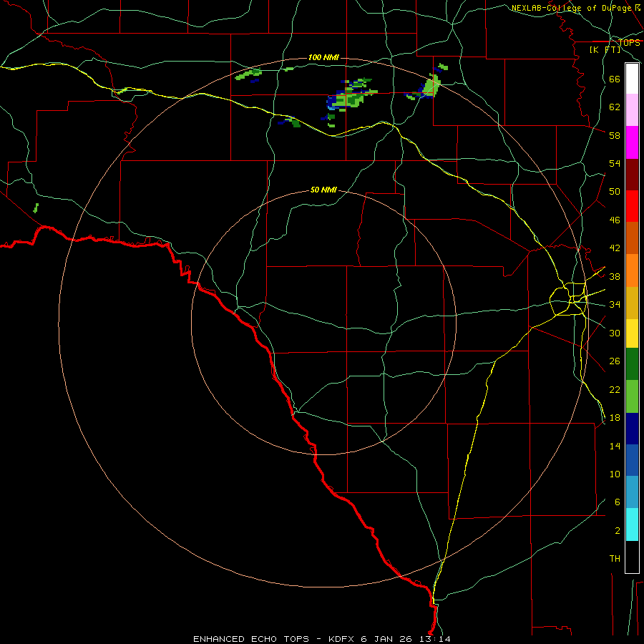This screenshot has width=644, height=644.
Task: Click the '[K FT]' units label
Action: point(605,50)
